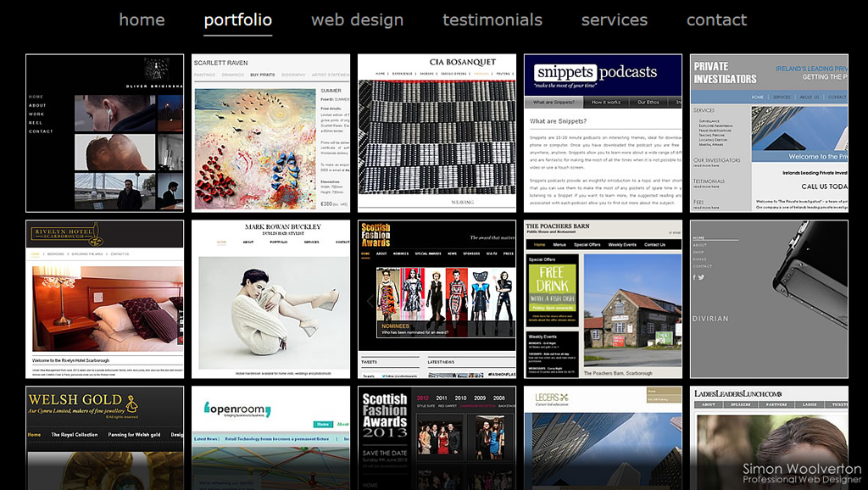The height and width of the screenshot is (490, 868).
Task: View the Scarlett Raven website thumbnail
Action: click(x=270, y=133)
